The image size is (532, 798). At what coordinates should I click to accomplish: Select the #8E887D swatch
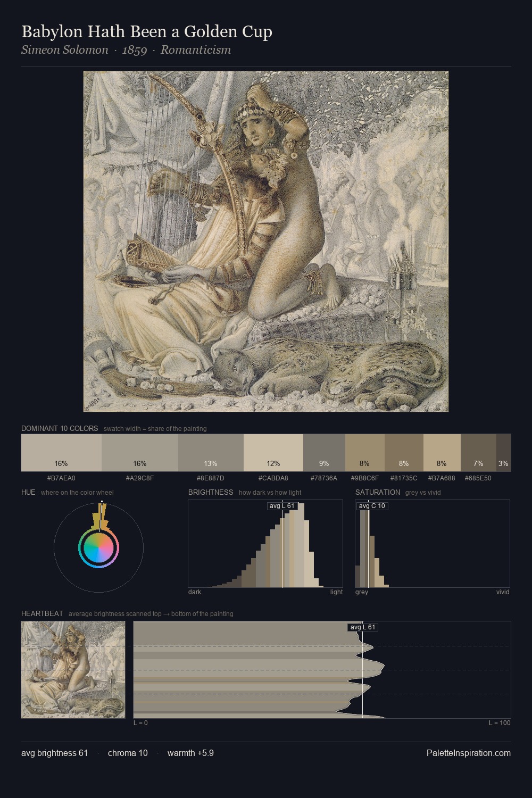click(x=211, y=453)
